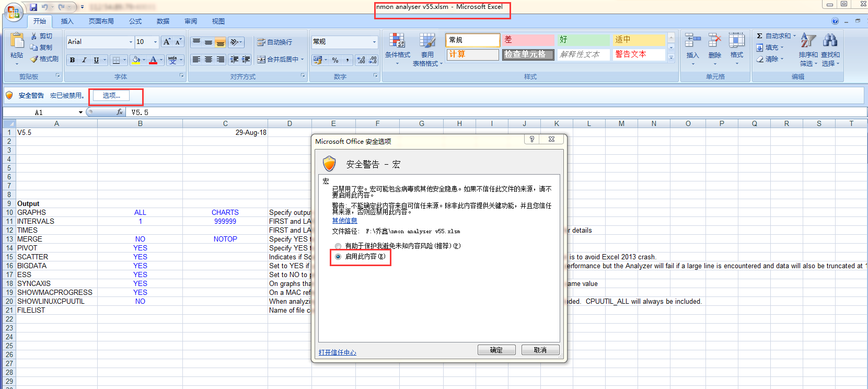Increase decimal places
868x389 pixels.
[x=361, y=60]
